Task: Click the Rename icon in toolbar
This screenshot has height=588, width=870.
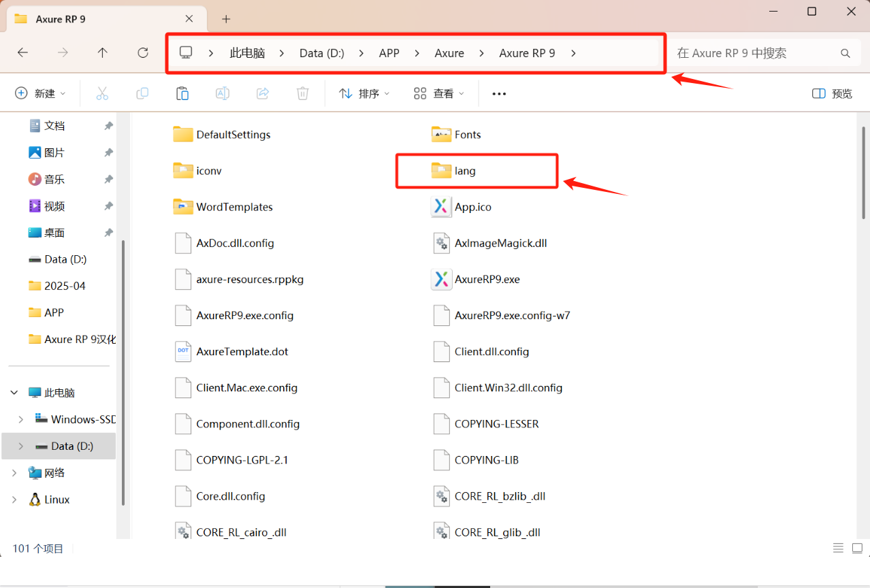Action: point(223,93)
